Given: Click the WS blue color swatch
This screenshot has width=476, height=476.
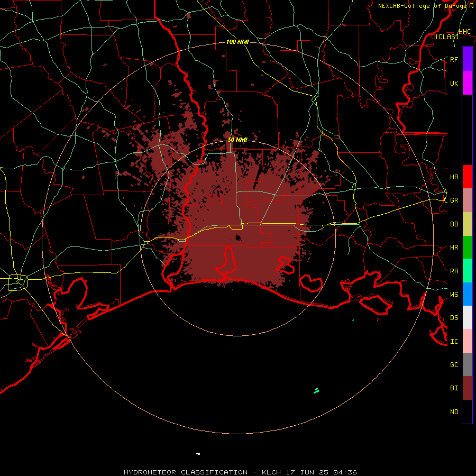Looking at the screenshot, I should [467, 294].
